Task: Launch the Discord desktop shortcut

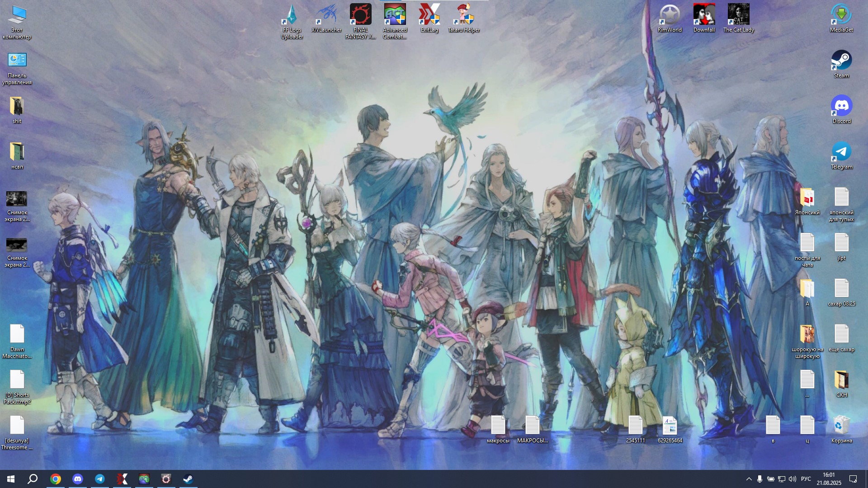Action: pos(842,110)
